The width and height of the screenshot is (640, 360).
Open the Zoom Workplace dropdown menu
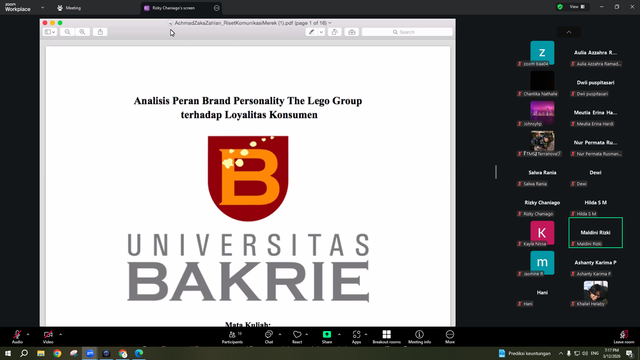coord(42,7)
